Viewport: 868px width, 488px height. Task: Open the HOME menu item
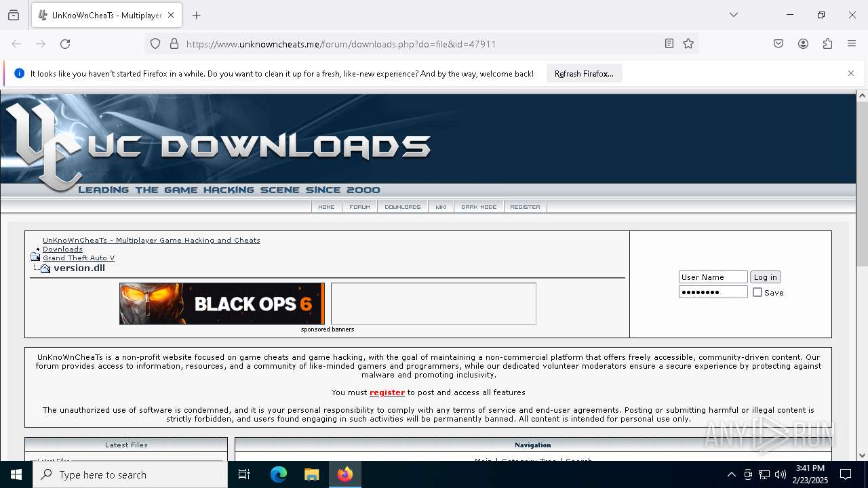(326, 207)
